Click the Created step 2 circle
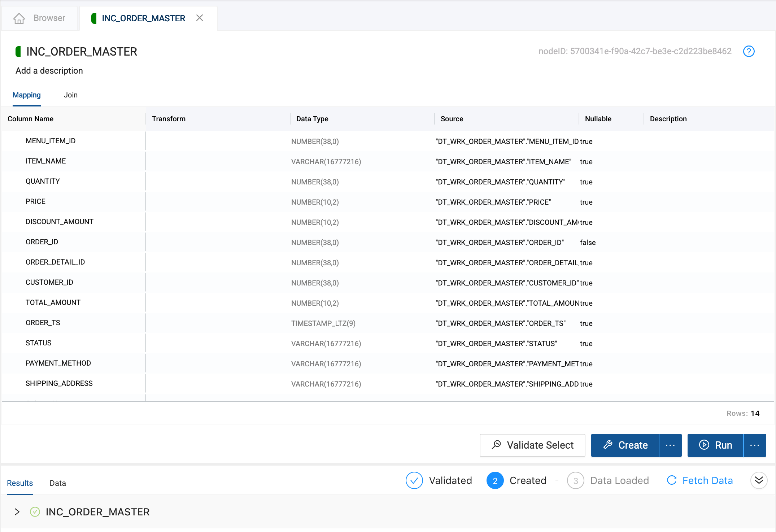The height and width of the screenshot is (532, 776). [x=495, y=480]
